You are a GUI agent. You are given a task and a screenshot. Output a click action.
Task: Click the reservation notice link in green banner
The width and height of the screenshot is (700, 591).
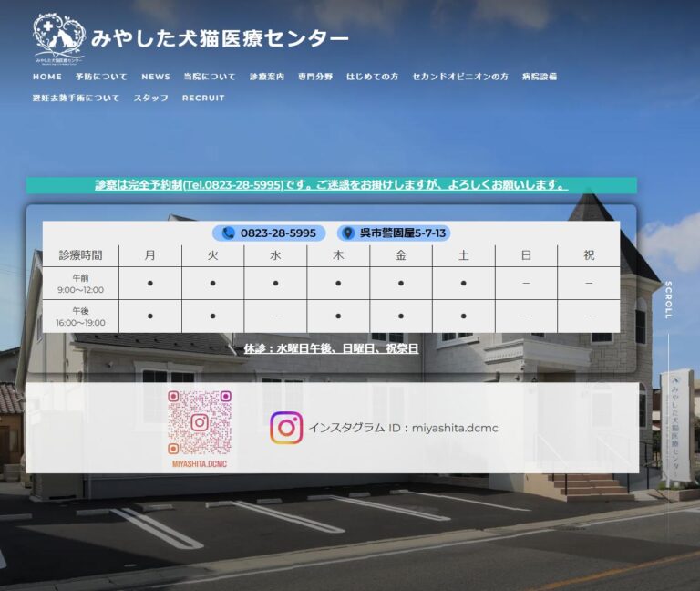coord(332,184)
